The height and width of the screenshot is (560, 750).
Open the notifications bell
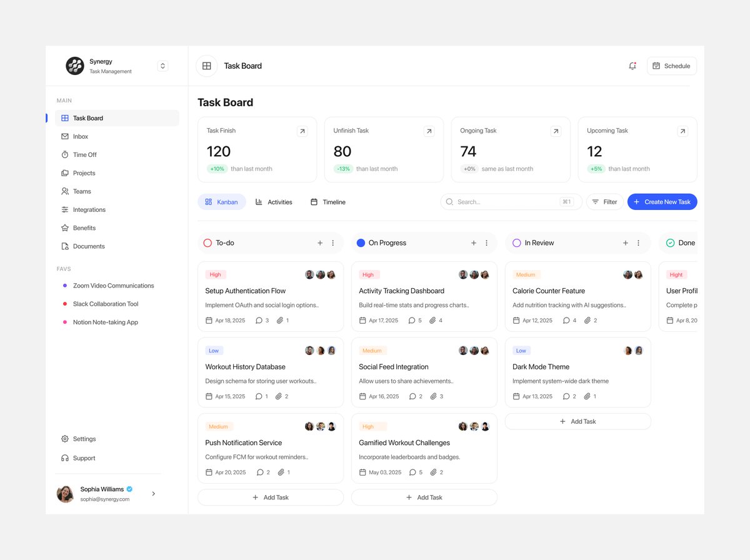(x=632, y=66)
